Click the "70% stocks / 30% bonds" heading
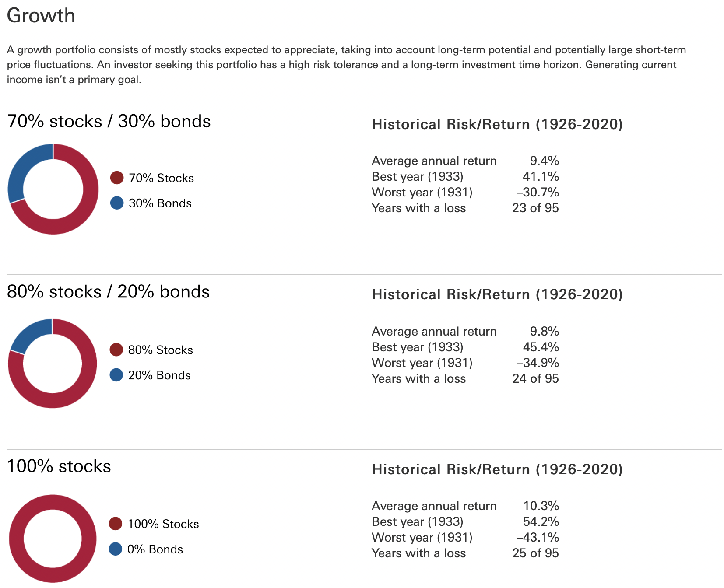Viewport: 724px width, 588px height. coord(109,121)
